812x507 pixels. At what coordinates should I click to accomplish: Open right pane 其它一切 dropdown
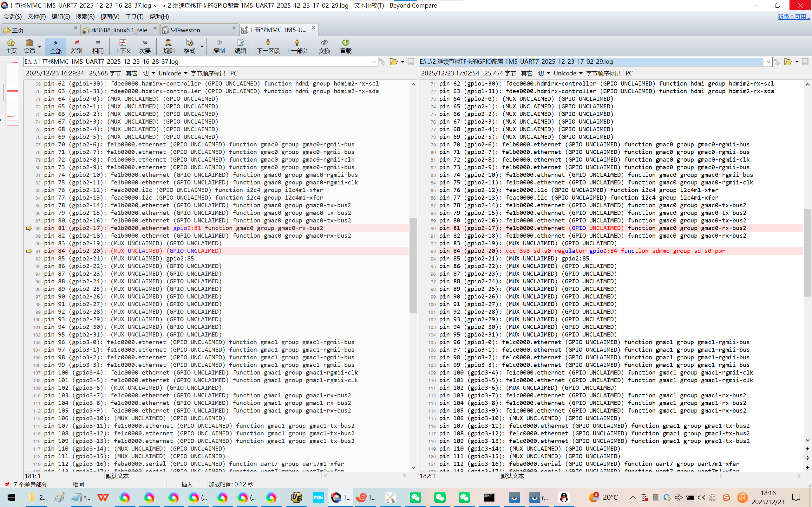click(x=535, y=74)
